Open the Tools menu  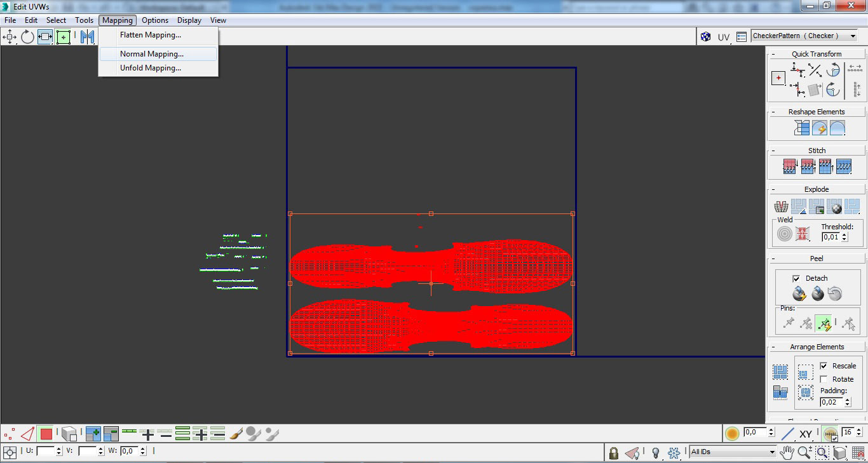(x=84, y=20)
